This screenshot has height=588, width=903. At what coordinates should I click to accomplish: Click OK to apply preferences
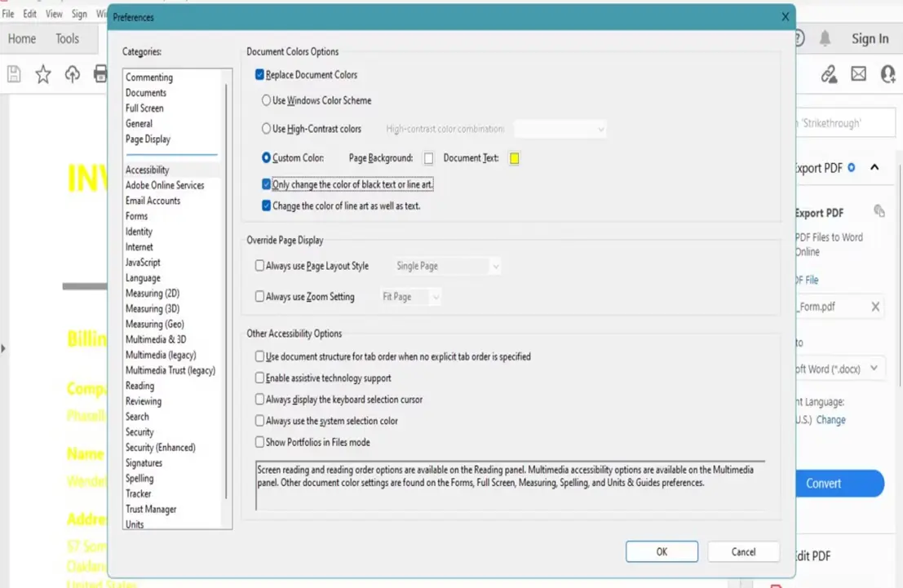click(x=662, y=552)
